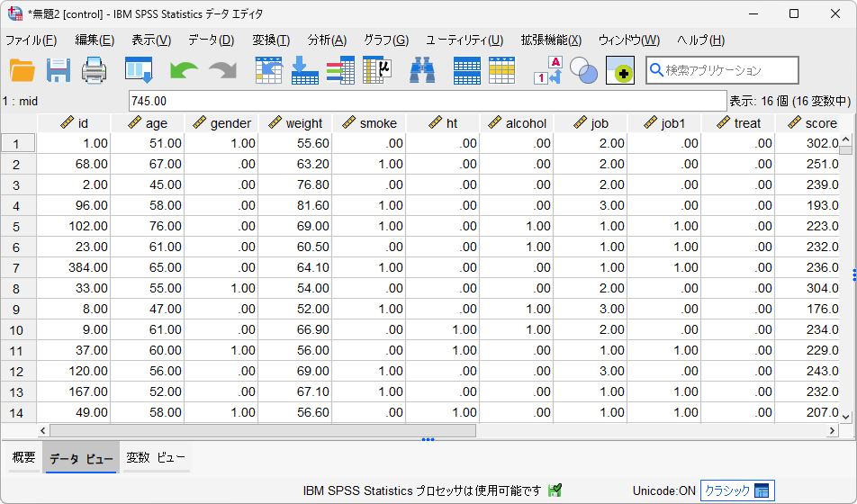Save the document with the floppy disk icon
The width and height of the screenshot is (857, 504).
[x=58, y=70]
